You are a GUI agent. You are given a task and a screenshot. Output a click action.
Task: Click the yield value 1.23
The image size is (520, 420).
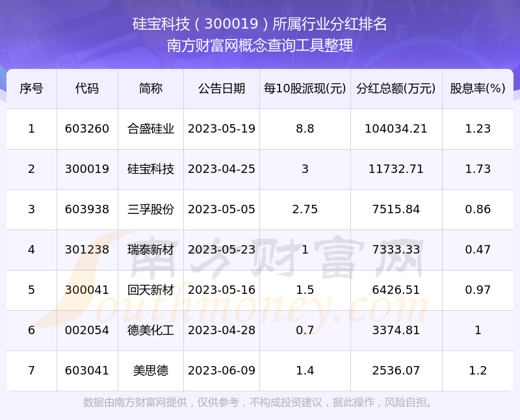(x=478, y=129)
